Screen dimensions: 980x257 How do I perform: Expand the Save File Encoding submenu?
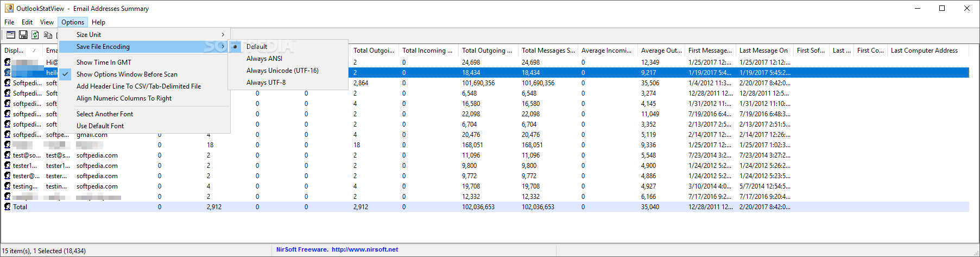tap(144, 47)
